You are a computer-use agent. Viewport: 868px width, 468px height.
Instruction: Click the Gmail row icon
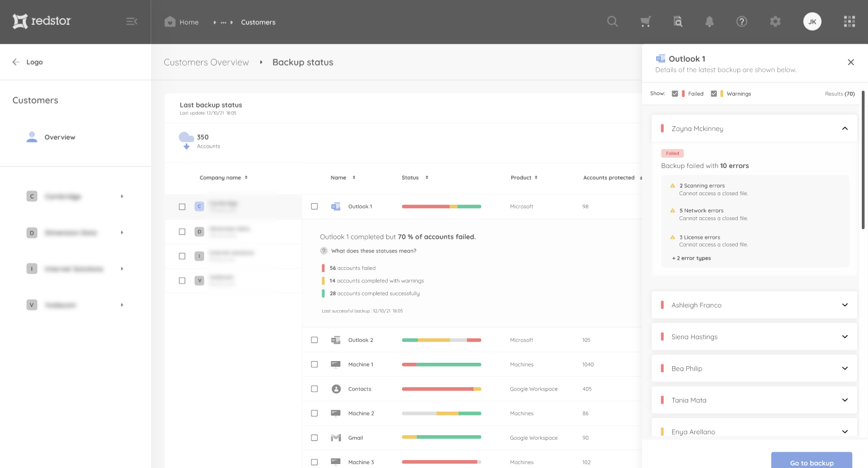(336, 437)
